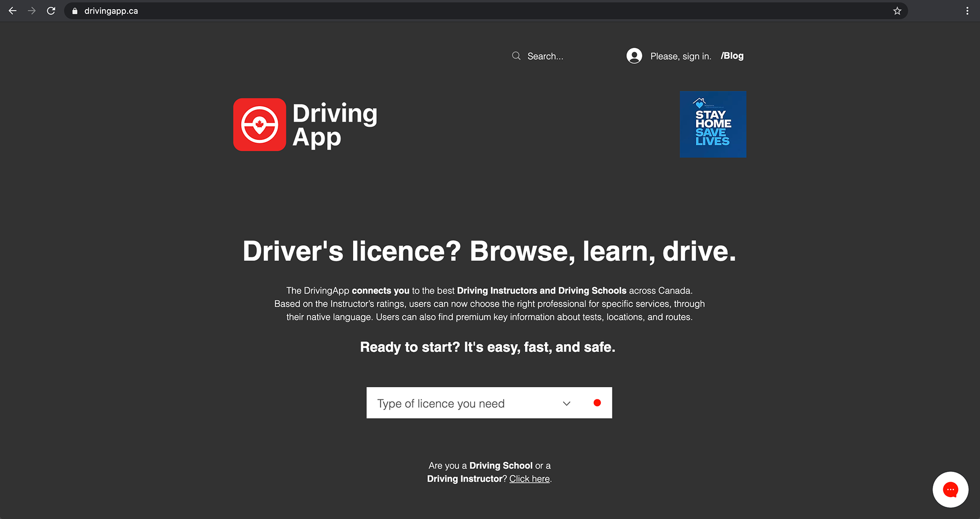
Task: Go back to the previous page
Action: tap(13, 11)
